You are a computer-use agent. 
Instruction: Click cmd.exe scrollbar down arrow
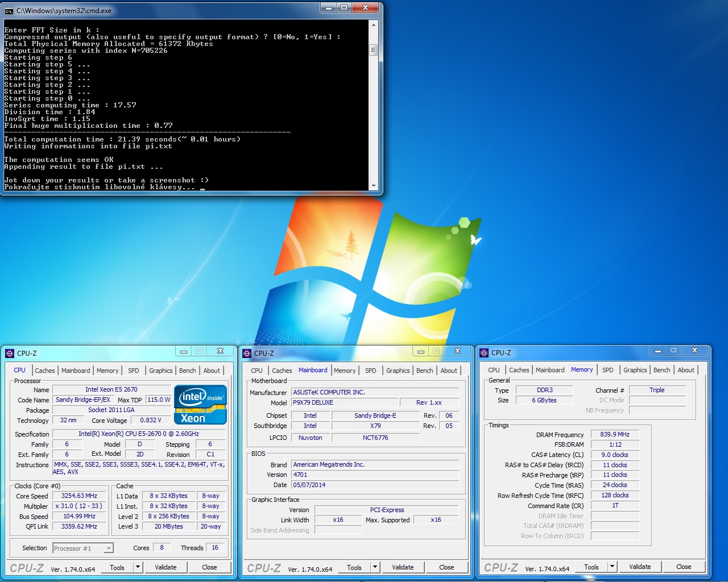[x=374, y=185]
